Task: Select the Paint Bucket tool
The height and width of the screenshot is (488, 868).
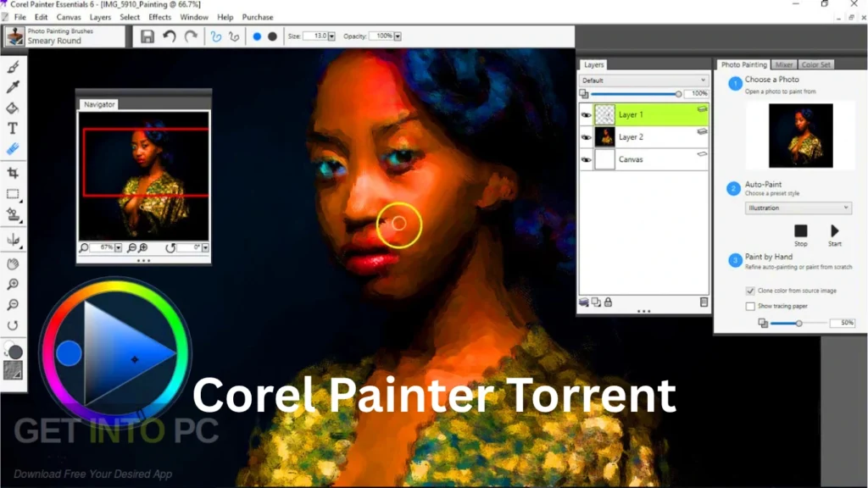Action: pyautogui.click(x=12, y=108)
